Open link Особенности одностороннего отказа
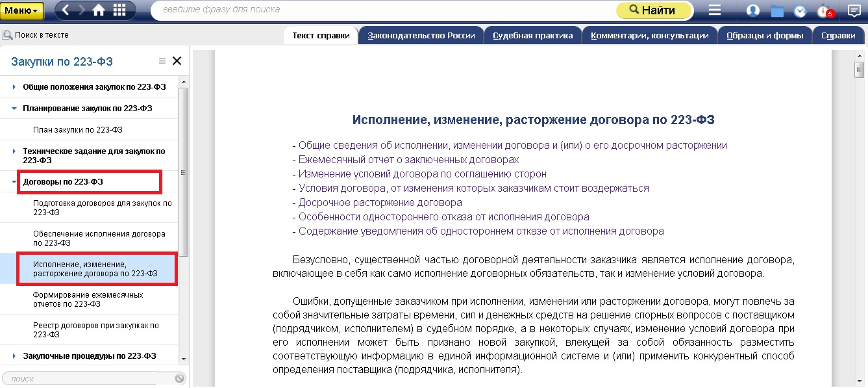Screen dimensions: 868x388 click(444, 217)
